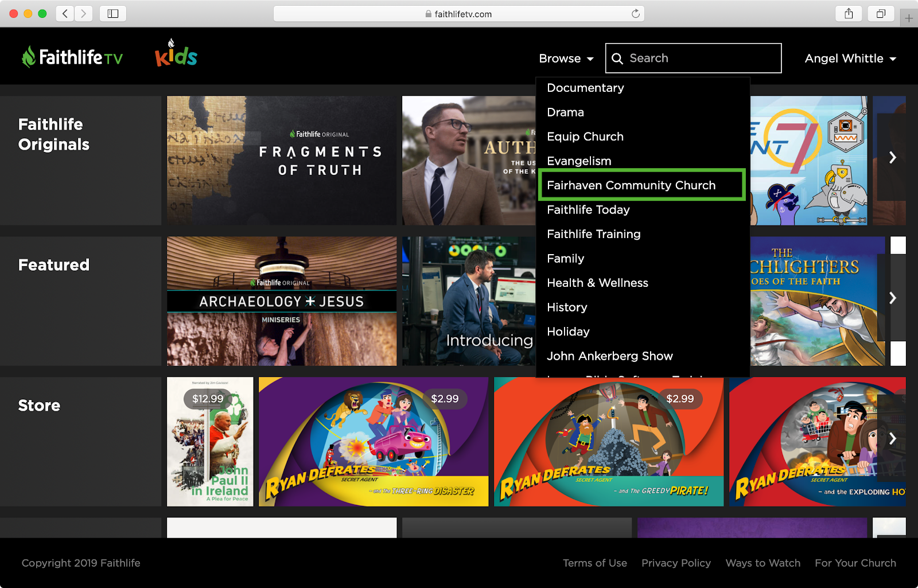Select Family category in the Browse menu
Viewport: 918px width, 588px height.
tap(565, 259)
